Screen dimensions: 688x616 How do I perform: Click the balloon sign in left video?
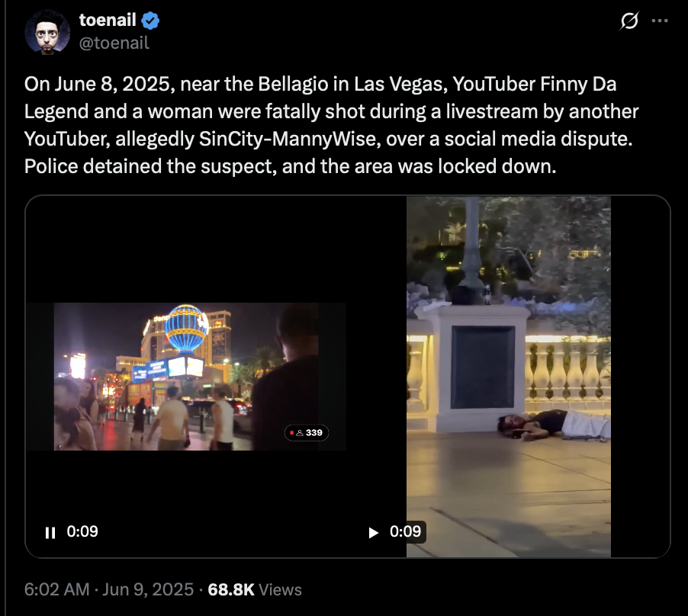(x=186, y=329)
